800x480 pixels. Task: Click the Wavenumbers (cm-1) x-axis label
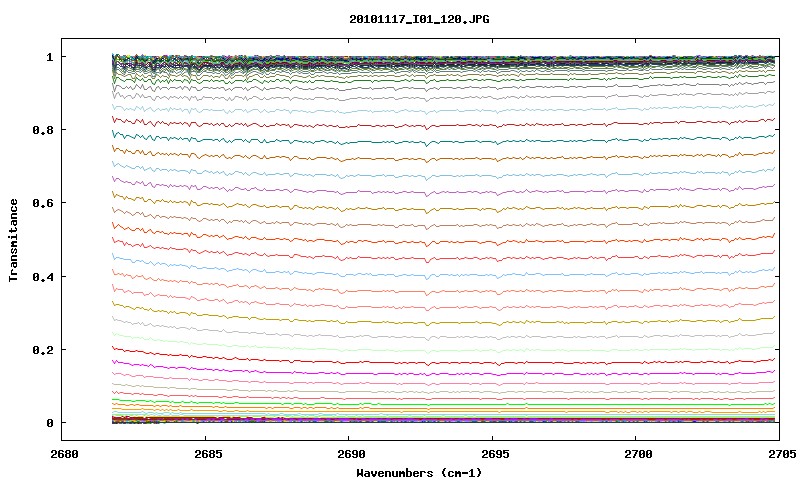click(x=419, y=473)
